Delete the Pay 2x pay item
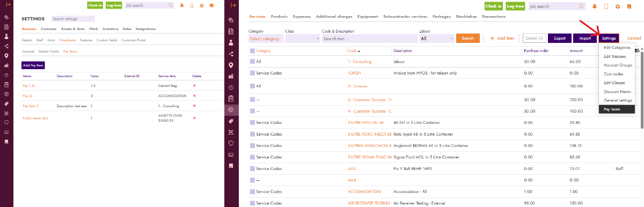Viewport: 644px width, 207px height. point(194,96)
